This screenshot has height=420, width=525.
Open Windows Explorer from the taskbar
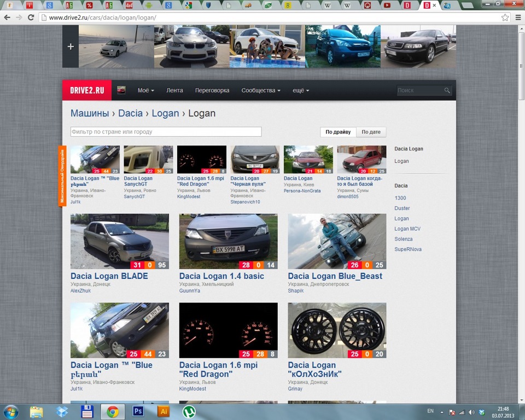[36, 412]
